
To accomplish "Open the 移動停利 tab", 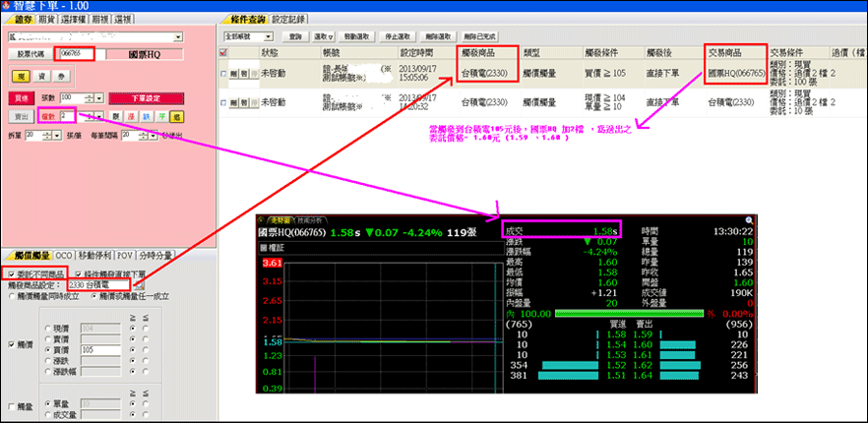I will point(94,255).
